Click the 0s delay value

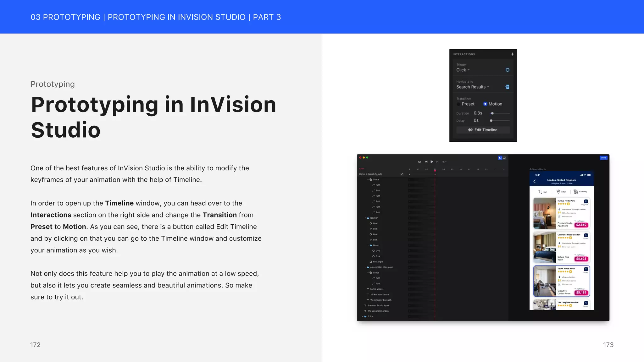click(476, 121)
